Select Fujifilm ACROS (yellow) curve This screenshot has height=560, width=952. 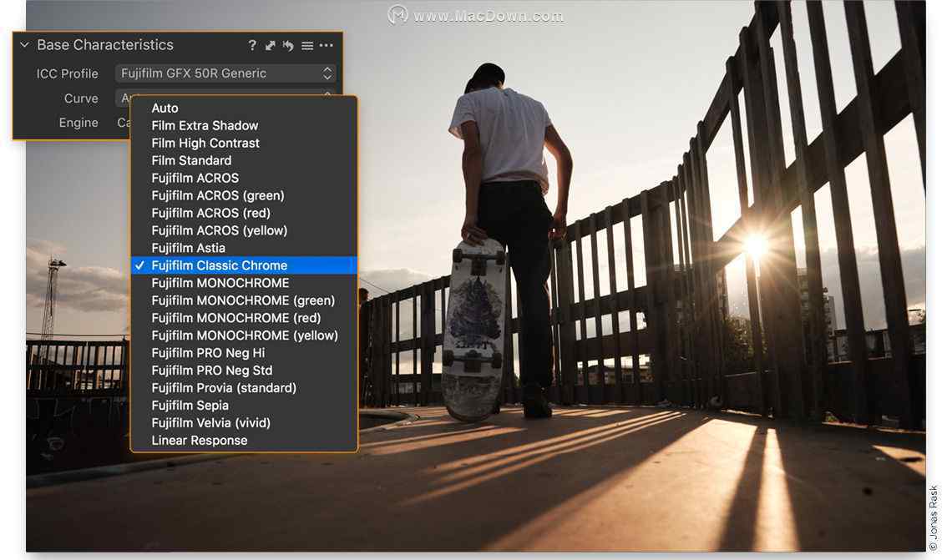[x=244, y=230]
